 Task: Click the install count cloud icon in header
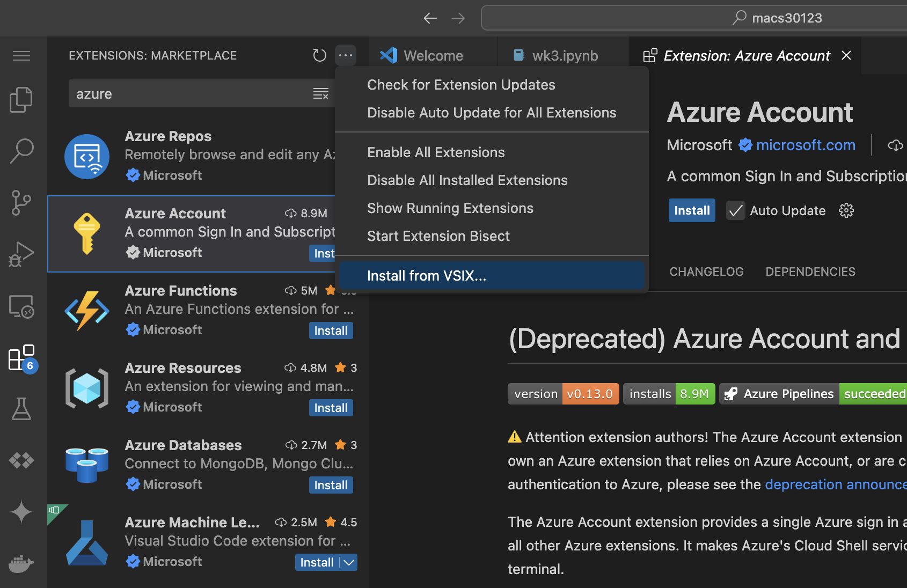[x=895, y=145]
